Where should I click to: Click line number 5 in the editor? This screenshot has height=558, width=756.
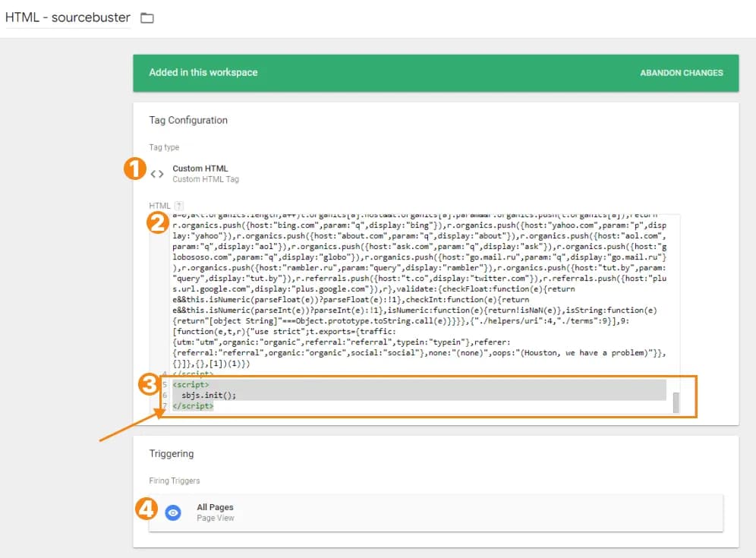pos(164,385)
